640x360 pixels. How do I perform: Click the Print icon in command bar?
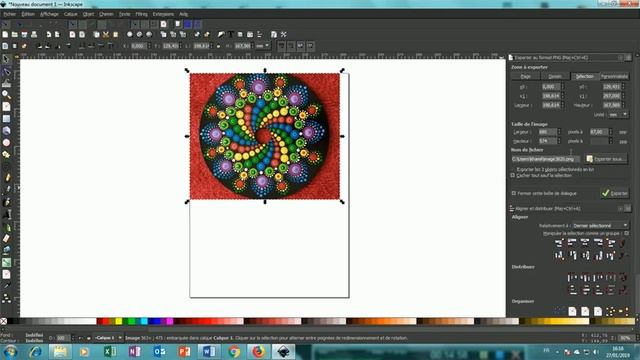[34, 35]
